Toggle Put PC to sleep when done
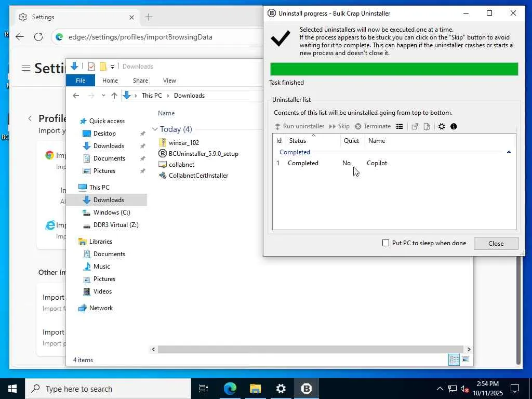532x399 pixels. pos(386,243)
